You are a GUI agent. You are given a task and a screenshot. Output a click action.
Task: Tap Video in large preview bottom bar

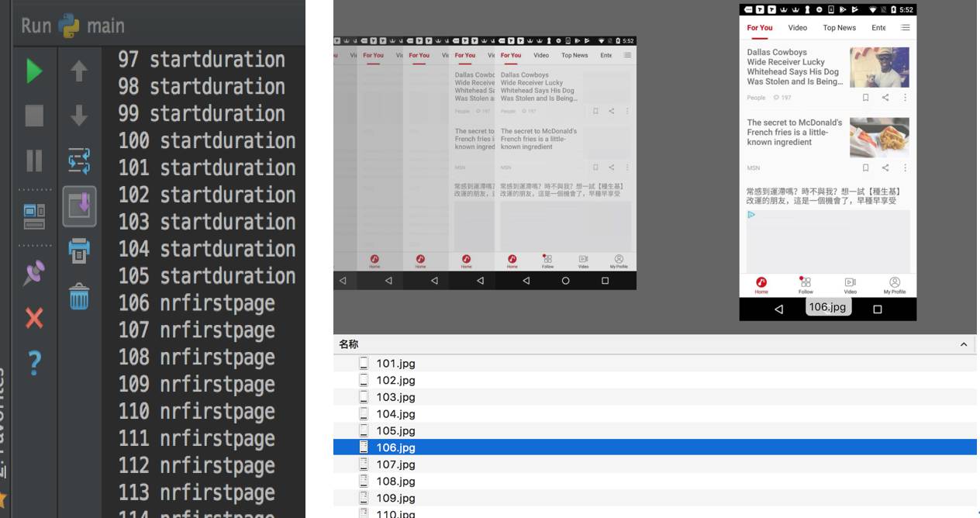[850, 285]
